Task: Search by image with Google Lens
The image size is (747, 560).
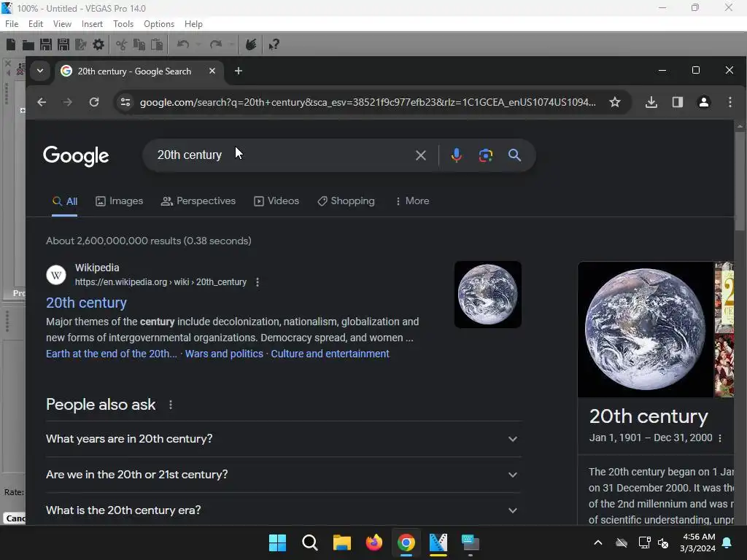Action: (x=485, y=155)
